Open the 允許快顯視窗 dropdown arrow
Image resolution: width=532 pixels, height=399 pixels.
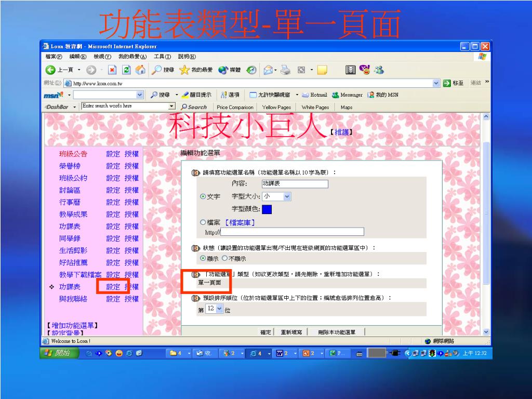click(297, 95)
